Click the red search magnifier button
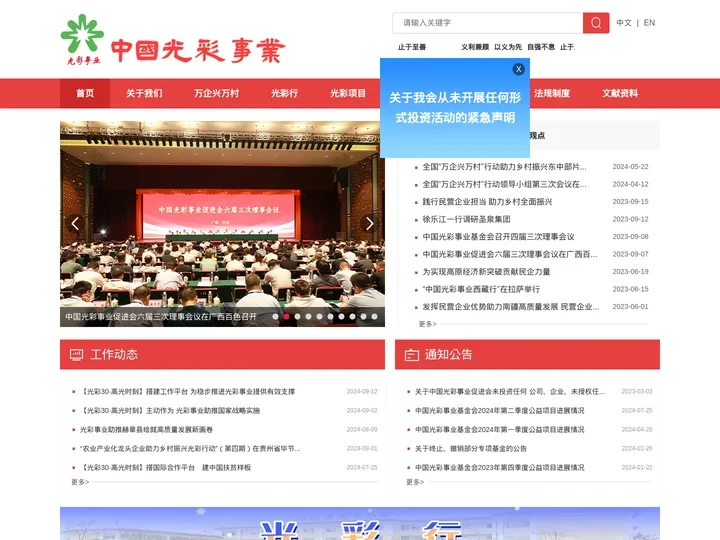Image resolution: width=720 pixels, height=540 pixels. click(596, 23)
